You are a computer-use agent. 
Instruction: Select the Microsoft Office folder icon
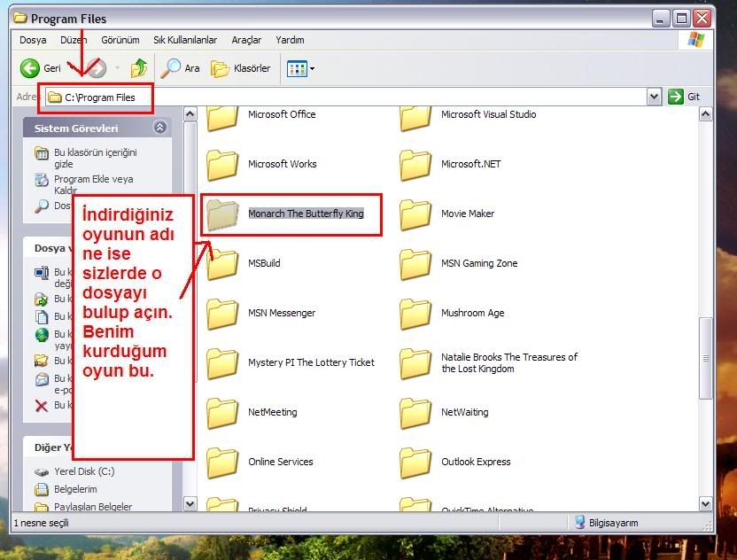[222, 117]
